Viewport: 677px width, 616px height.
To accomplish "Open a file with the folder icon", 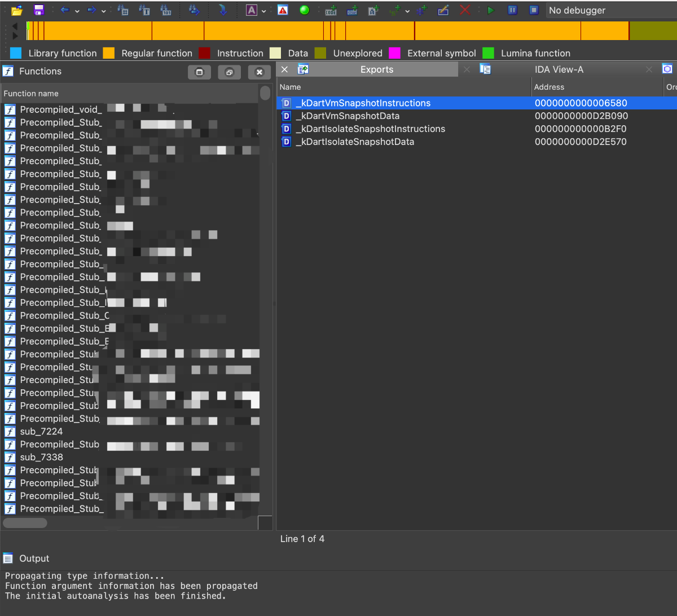I will pyautogui.click(x=17, y=10).
